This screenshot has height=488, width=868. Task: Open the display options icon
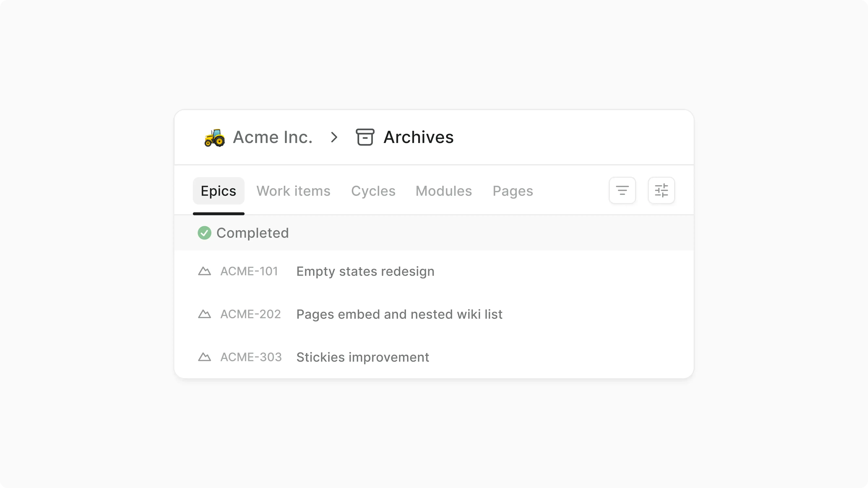coord(661,190)
